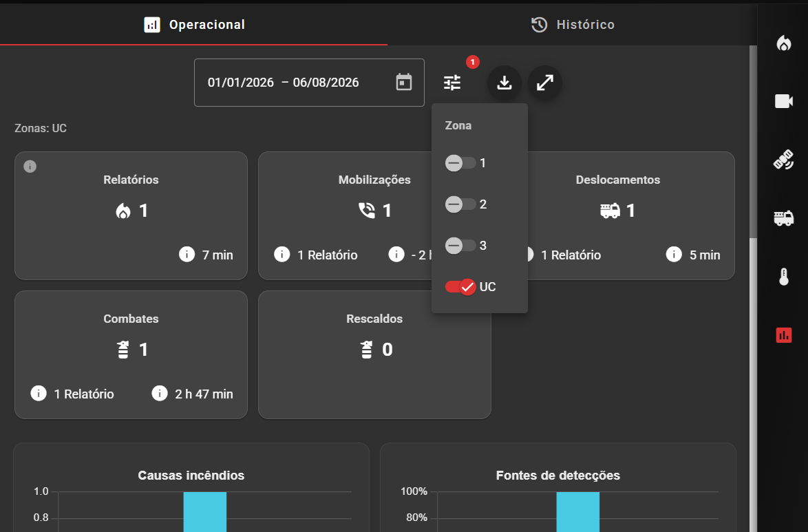The width and height of the screenshot is (808, 532).
Task: Click the 'Zonas: UC' label
Action: tap(41, 129)
